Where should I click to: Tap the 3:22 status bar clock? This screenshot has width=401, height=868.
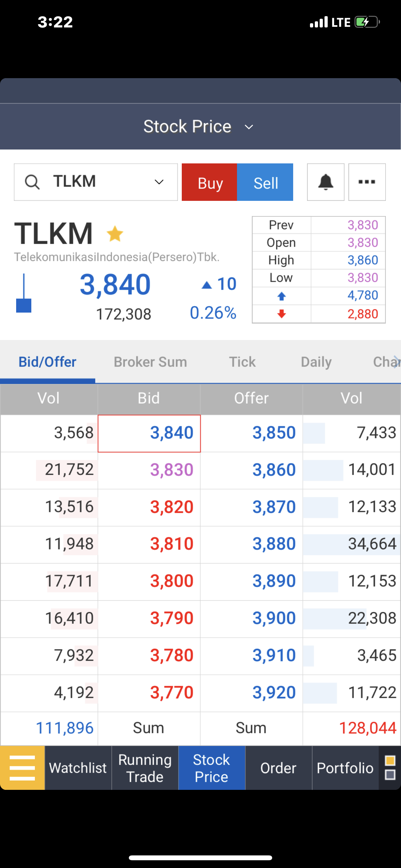click(55, 22)
